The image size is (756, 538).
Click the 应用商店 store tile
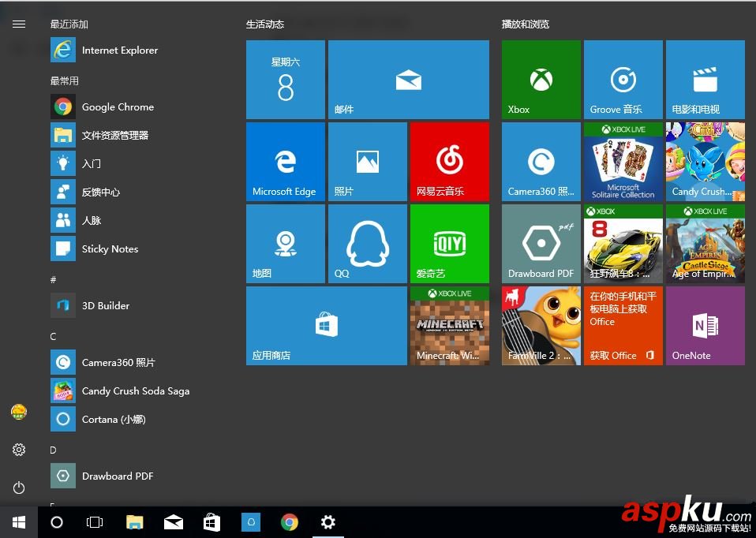[326, 326]
